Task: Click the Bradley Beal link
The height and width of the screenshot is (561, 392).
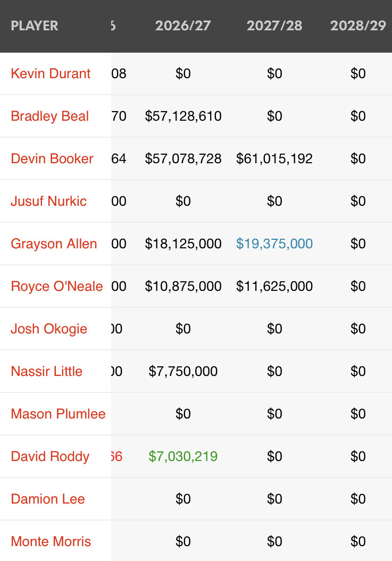Action: [49, 116]
